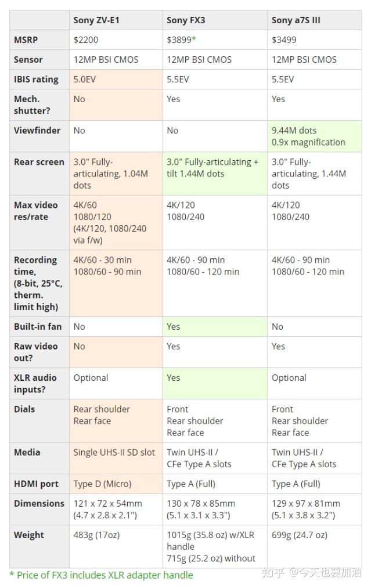Select the Single UHS-II SD slot cell

tap(114, 452)
